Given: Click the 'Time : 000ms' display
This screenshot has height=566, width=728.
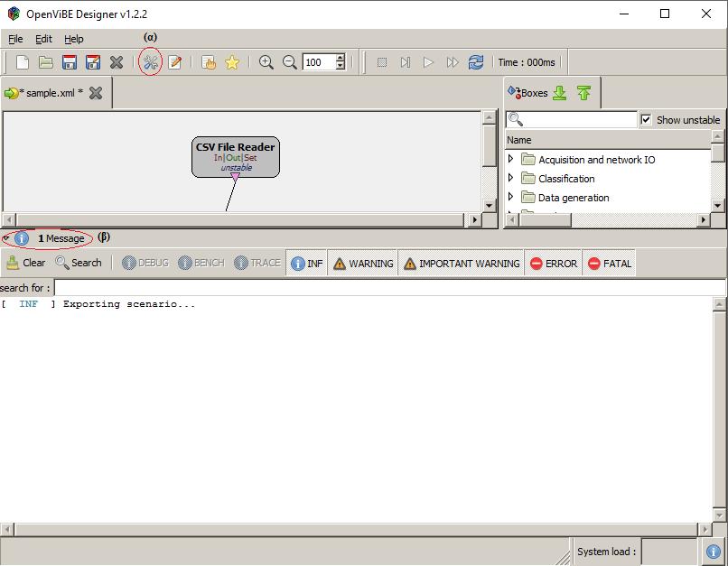Looking at the screenshot, I should point(527,62).
